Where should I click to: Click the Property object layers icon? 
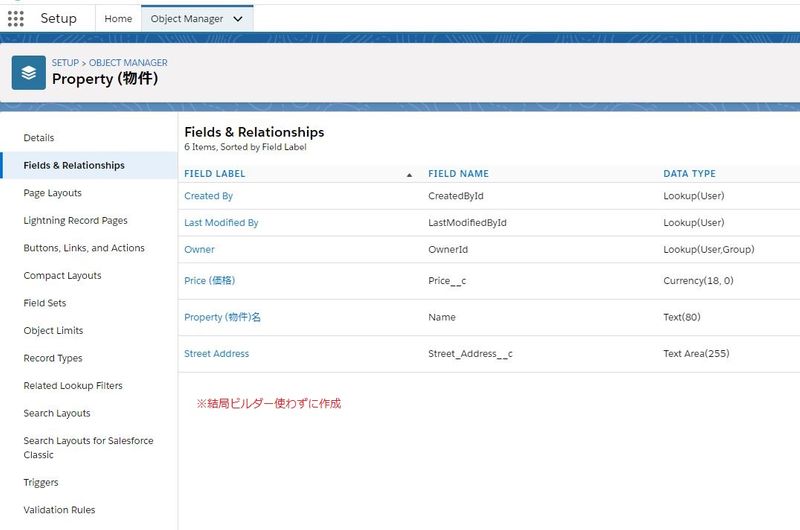pos(29,73)
